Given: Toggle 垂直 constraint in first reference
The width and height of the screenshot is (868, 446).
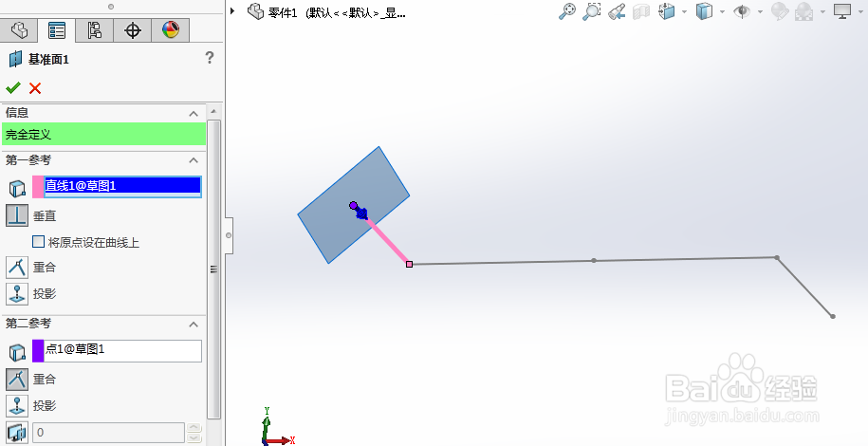Looking at the screenshot, I should pyautogui.click(x=17, y=215).
